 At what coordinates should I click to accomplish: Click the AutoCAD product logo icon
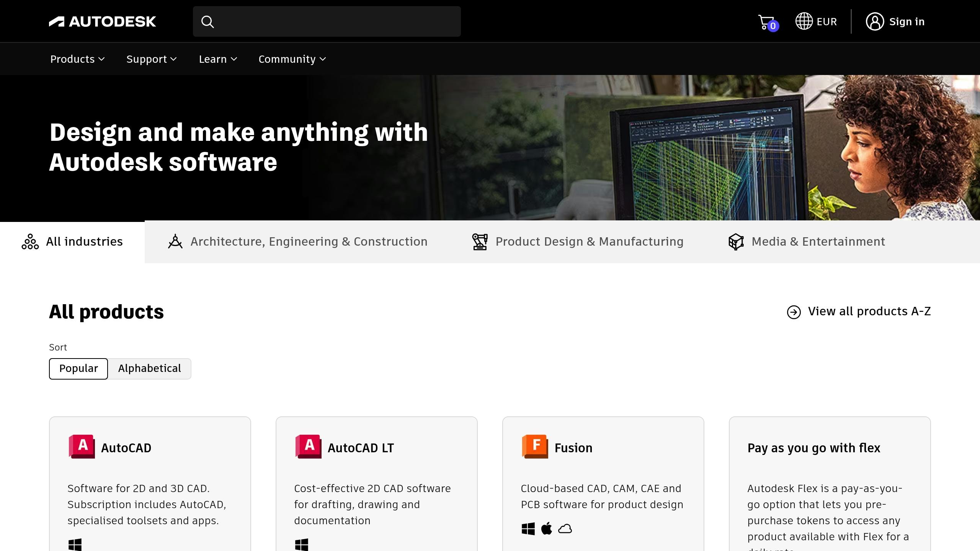tap(82, 447)
